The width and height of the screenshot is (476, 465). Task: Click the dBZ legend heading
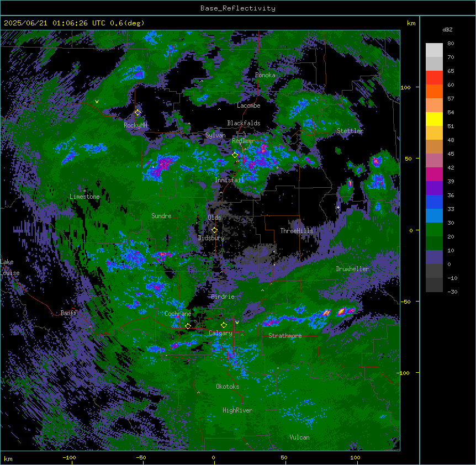pyautogui.click(x=447, y=29)
